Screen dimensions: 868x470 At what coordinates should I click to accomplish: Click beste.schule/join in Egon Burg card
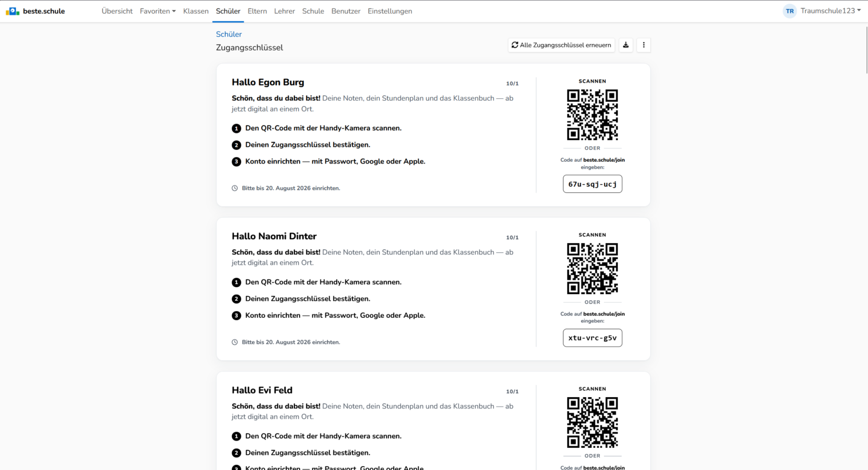point(604,160)
